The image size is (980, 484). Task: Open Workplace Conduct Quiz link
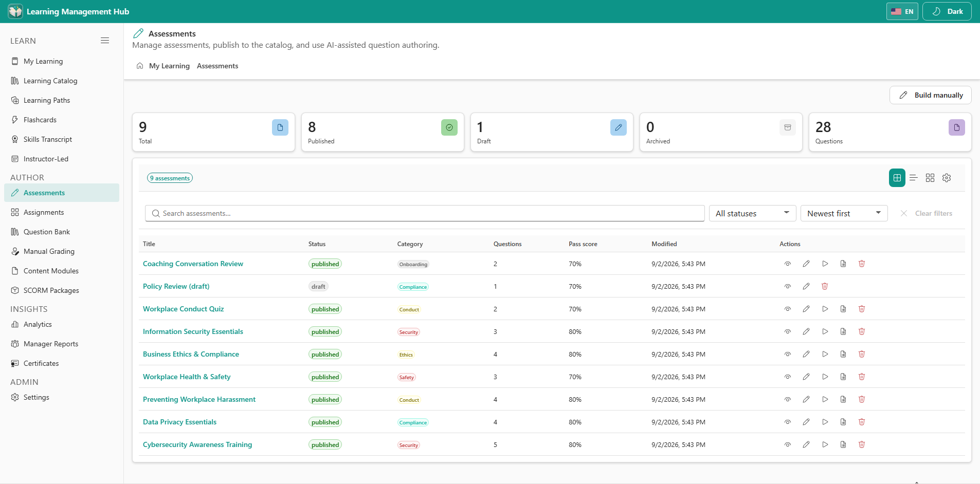click(x=184, y=309)
